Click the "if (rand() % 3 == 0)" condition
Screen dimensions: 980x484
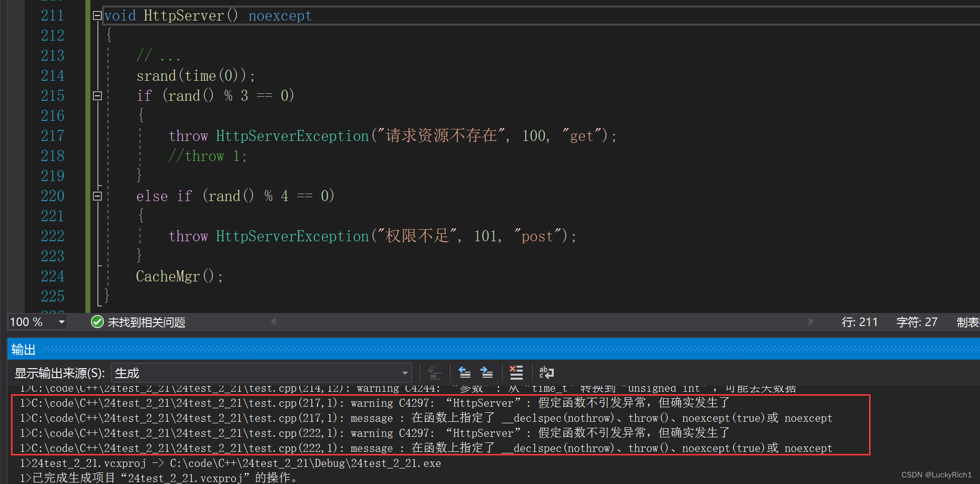coord(215,96)
